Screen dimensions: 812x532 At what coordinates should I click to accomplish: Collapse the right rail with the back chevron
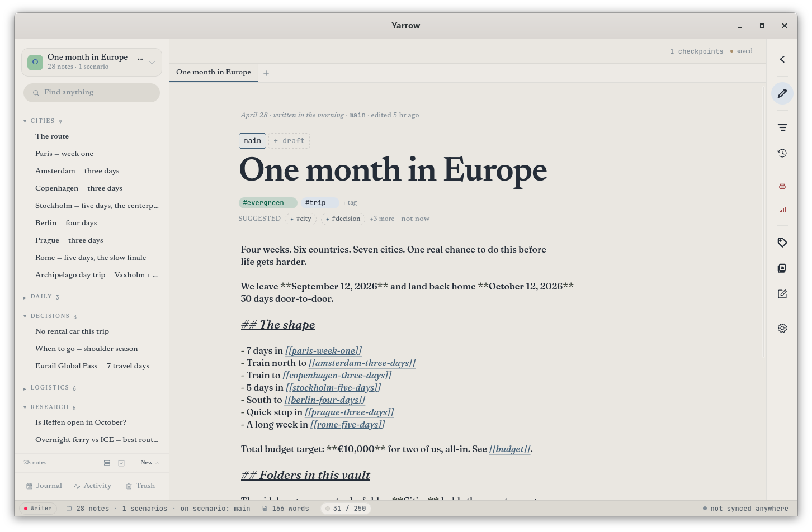[x=782, y=59]
